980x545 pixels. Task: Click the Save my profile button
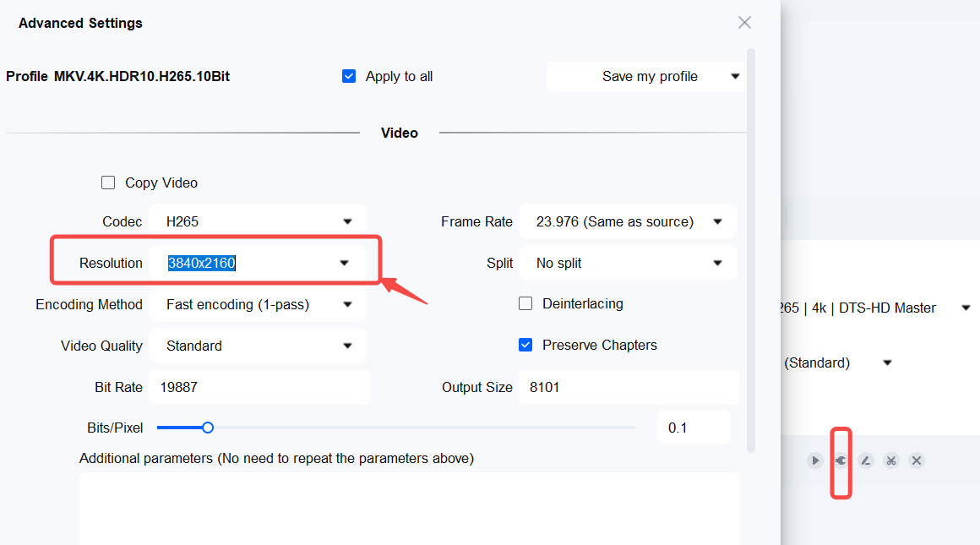(649, 76)
